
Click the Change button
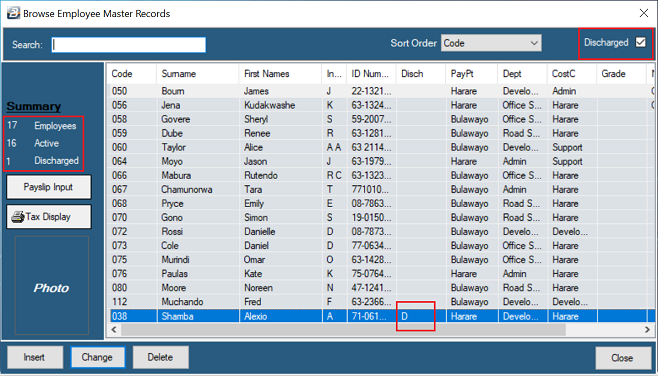click(x=97, y=358)
